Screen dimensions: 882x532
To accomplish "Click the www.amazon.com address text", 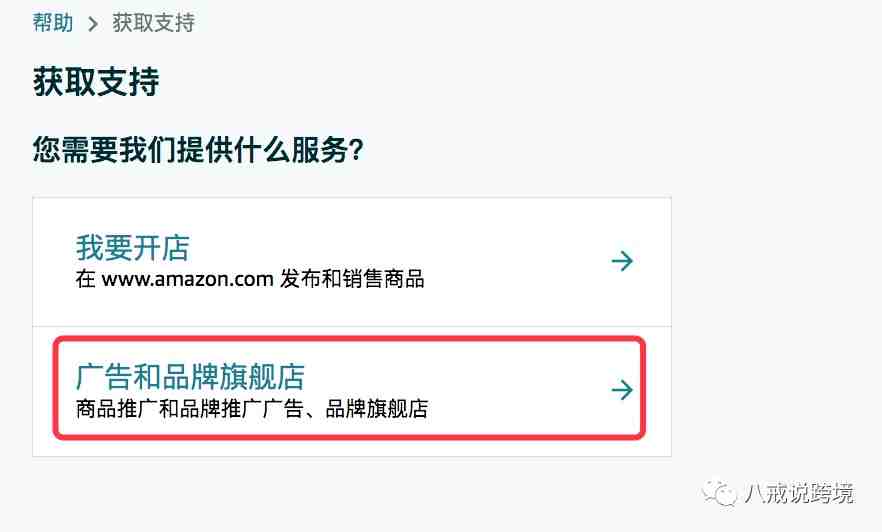I will point(187,279).
